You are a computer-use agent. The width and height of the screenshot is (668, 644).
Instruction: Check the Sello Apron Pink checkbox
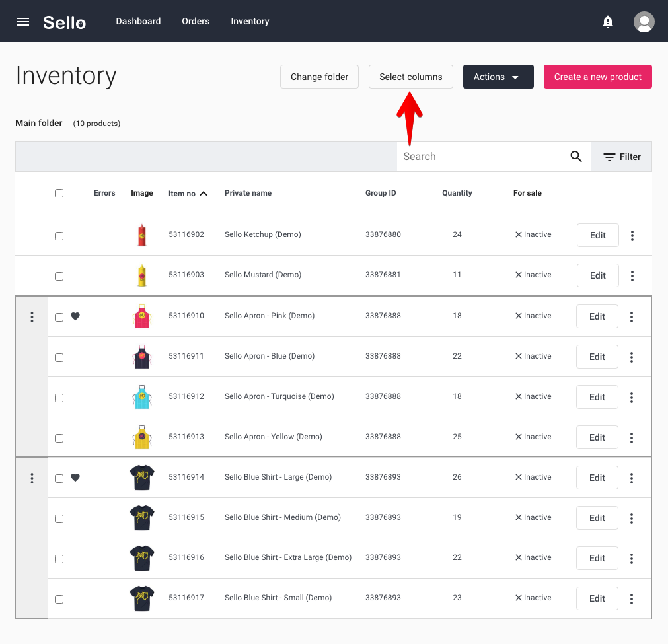(x=59, y=317)
